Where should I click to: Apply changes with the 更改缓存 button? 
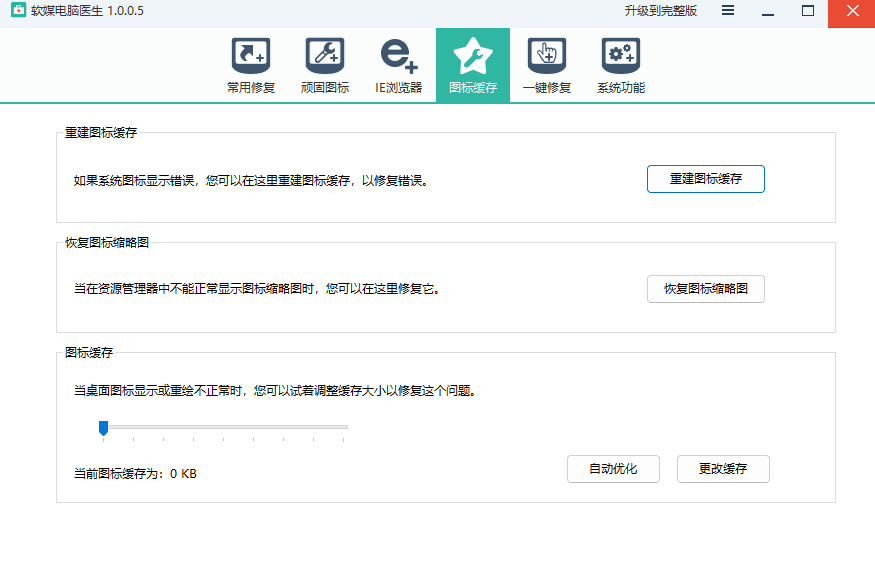(723, 469)
